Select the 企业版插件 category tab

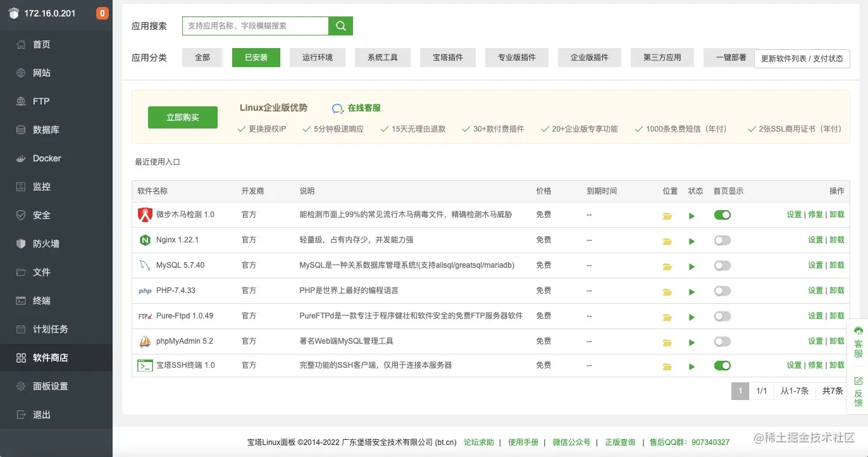point(590,58)
